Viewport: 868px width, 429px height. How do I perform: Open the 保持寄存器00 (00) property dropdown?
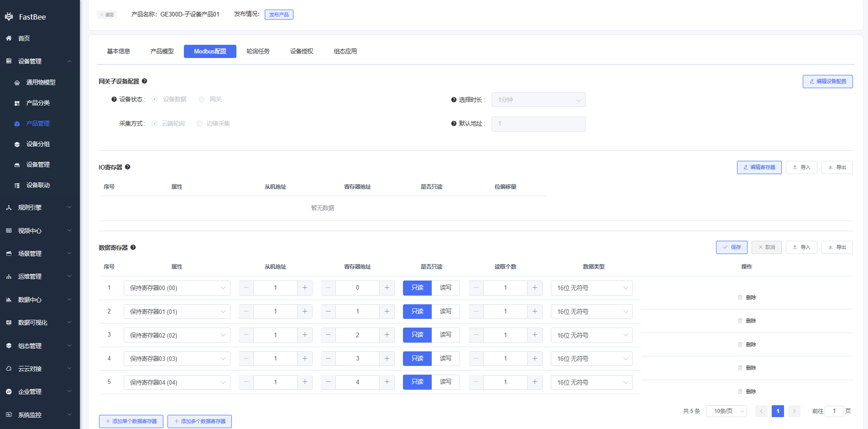(x=177, y=288)
